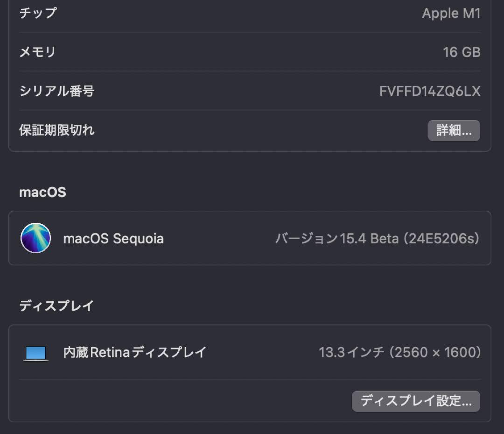Click the colorful Sequoia swirl logo
This screenshot has width=504, height=434.
(x=35, y=238)
